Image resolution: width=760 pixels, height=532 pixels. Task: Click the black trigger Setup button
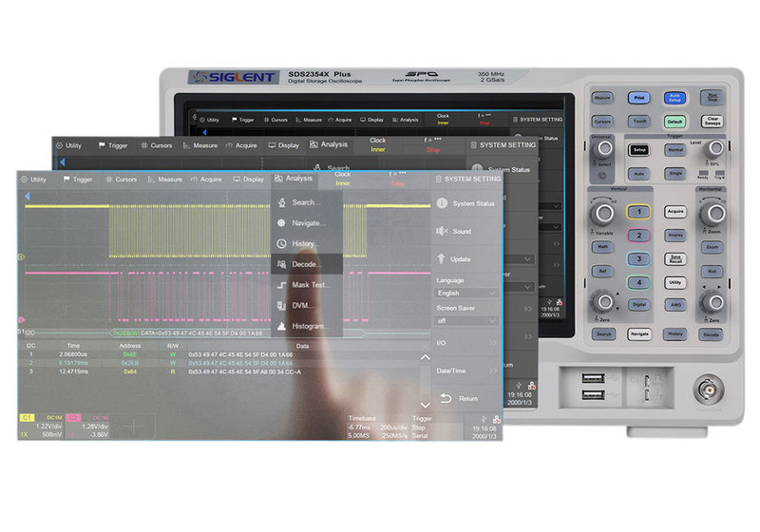coord(639,150)
